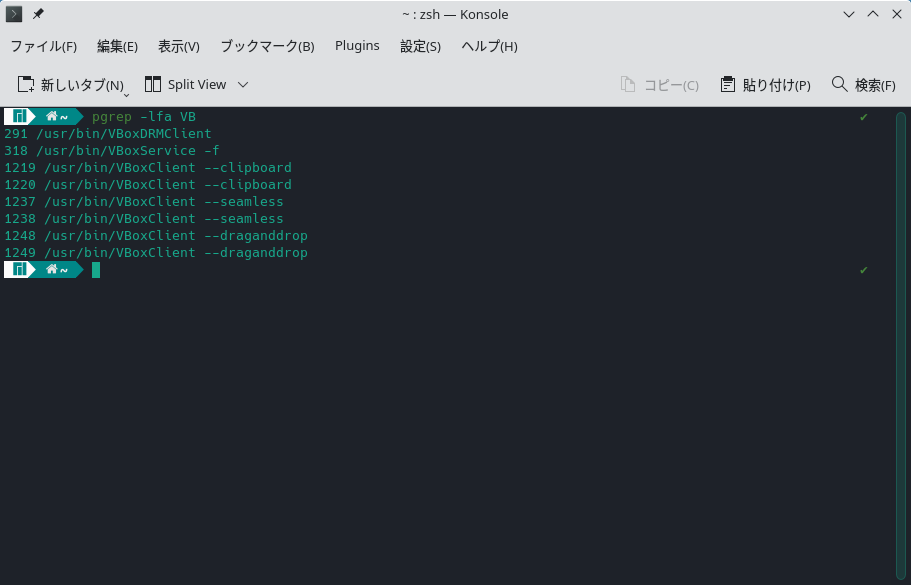Open the 設定(S) menu
The image size is (911, 585).
coord(421,46)
